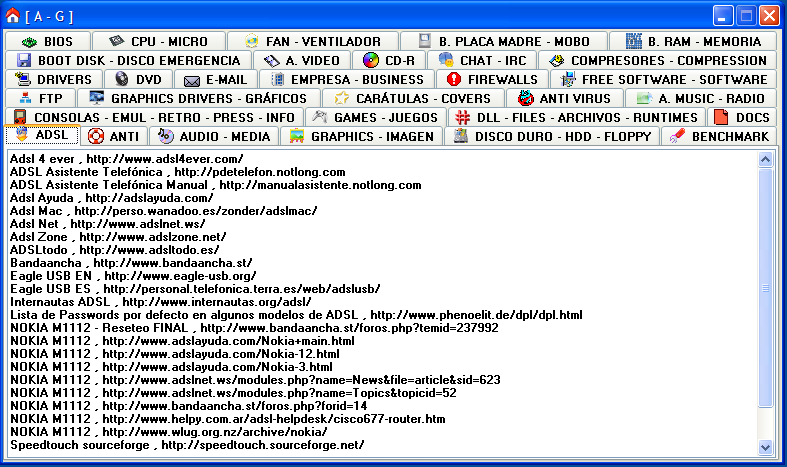Click the EMPRESA - BUSINESS icon
The image size is (787, 467).
[x=277, y=79]
